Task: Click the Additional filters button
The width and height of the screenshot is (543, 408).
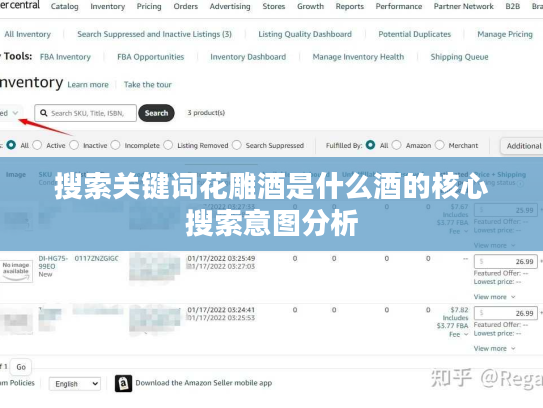Action: (522, 146)
